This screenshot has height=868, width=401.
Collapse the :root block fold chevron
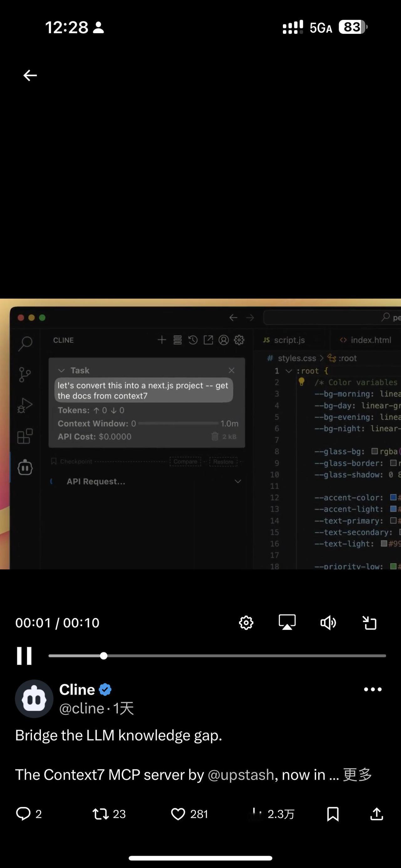288,371
